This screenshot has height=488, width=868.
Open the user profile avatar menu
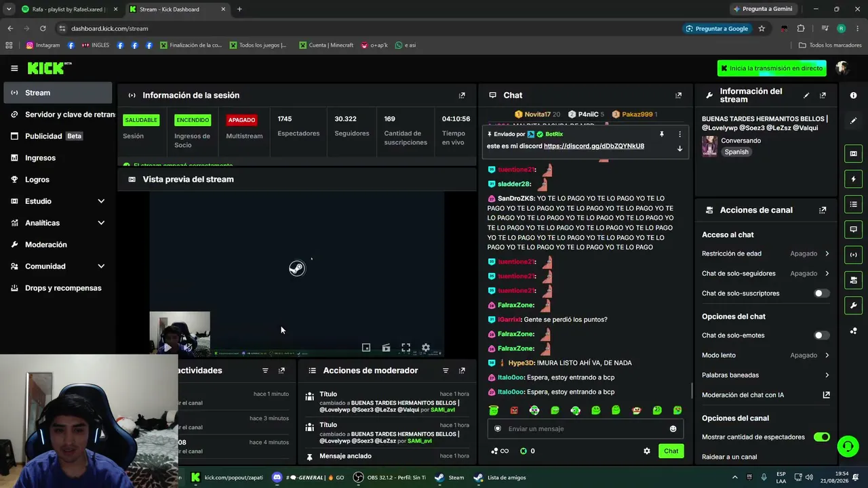843,68
